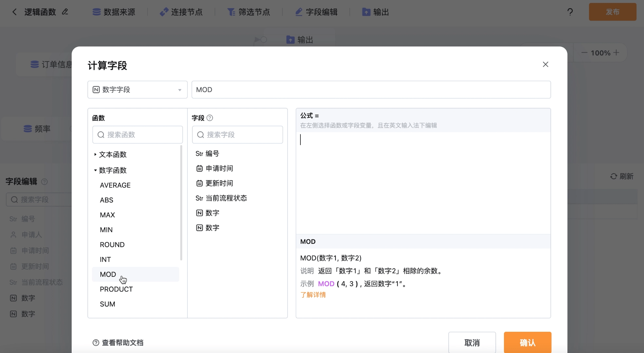The image size is (644, 353).
Task: Expand the 文本函数 category
Action: [110, 154]
